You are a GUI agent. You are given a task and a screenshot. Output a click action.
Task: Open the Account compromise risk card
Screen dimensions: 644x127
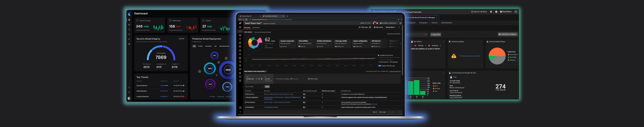[287, 44]
